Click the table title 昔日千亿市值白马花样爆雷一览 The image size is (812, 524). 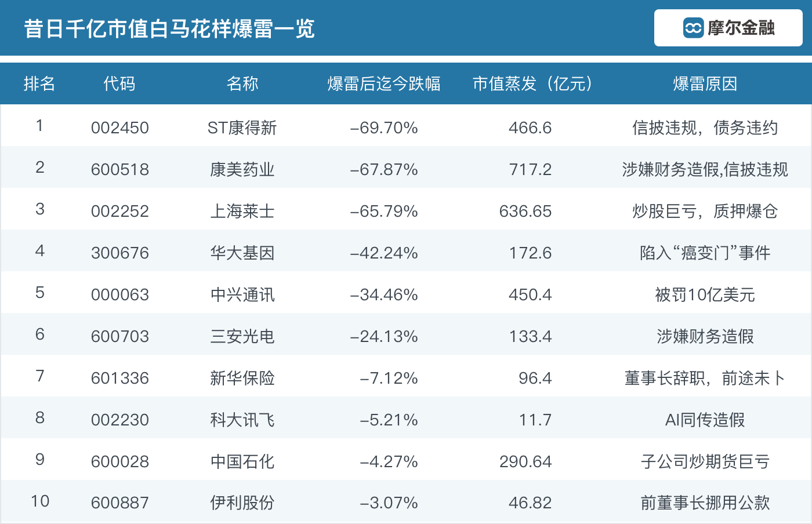169,28
